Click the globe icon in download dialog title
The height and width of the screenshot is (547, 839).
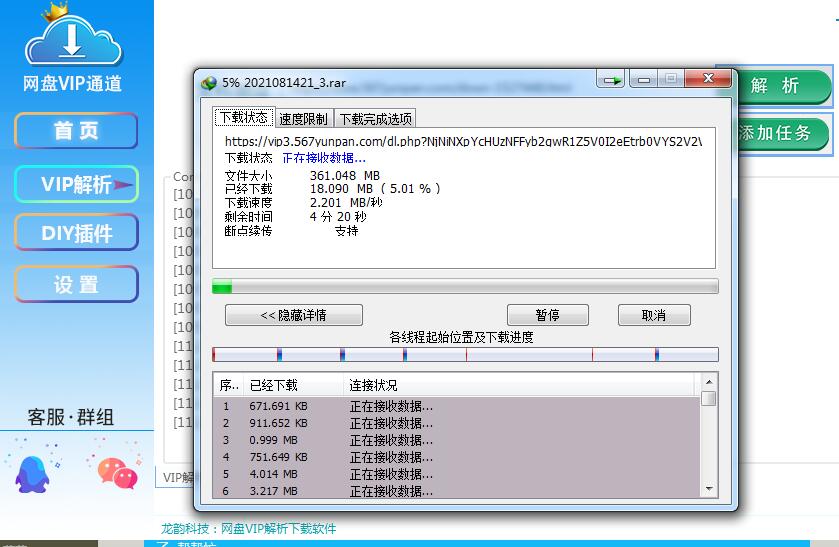(x=209, y=82)
